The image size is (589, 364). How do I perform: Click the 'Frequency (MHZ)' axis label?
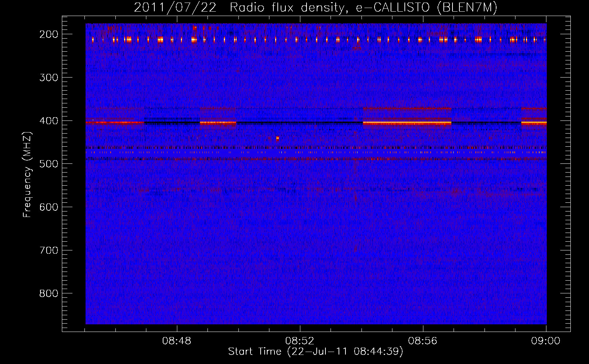28,175
